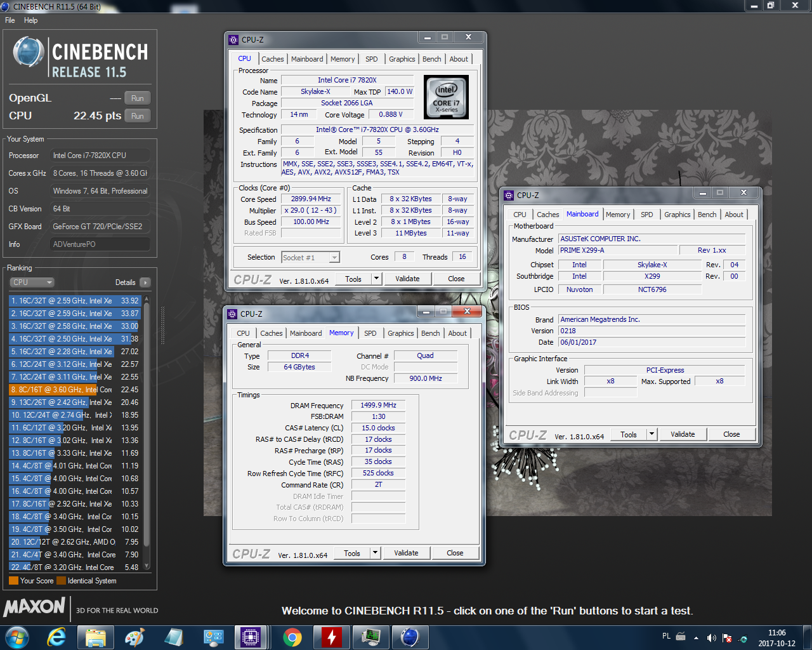Expand ranking Details arrow
The image size is (812, 650).
point(145,282)
